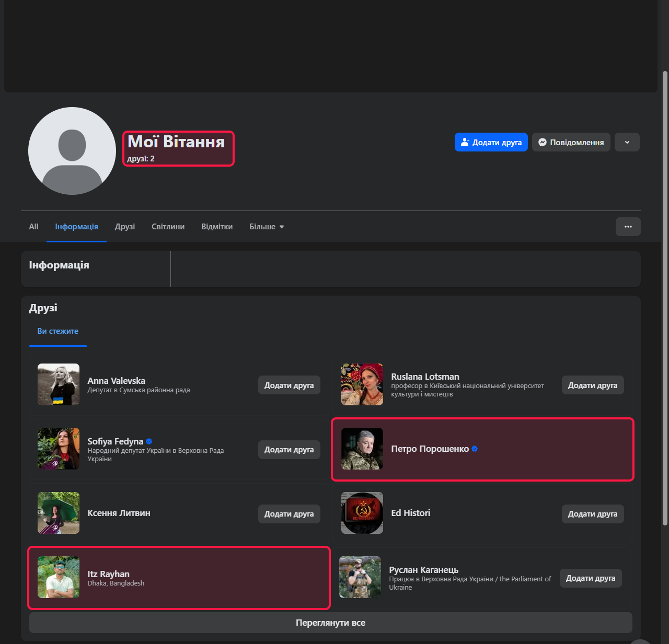Open Ruslana Lotsman's profile thumbnail
669x644 pixels.
coord(362,384)
